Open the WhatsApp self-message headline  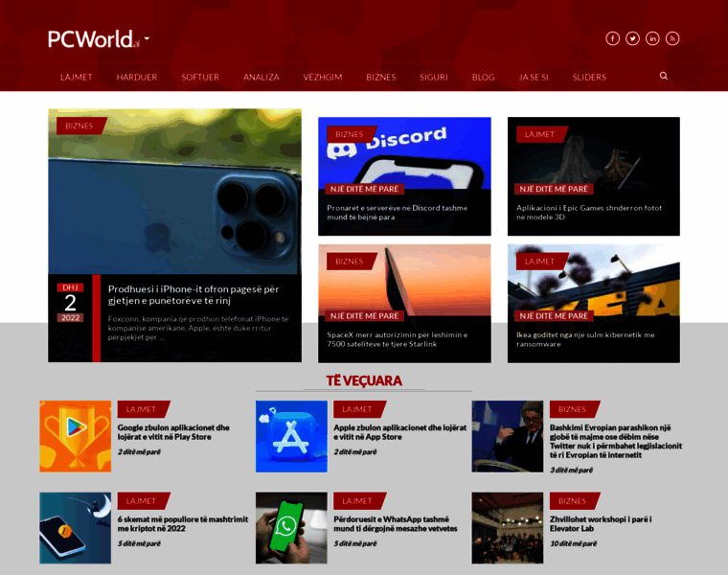point(395,524)
